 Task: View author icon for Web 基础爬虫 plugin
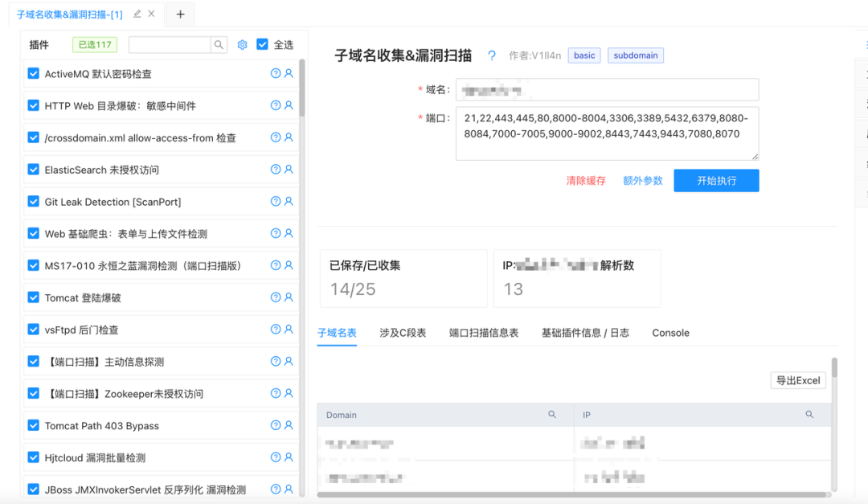(289, 233)
